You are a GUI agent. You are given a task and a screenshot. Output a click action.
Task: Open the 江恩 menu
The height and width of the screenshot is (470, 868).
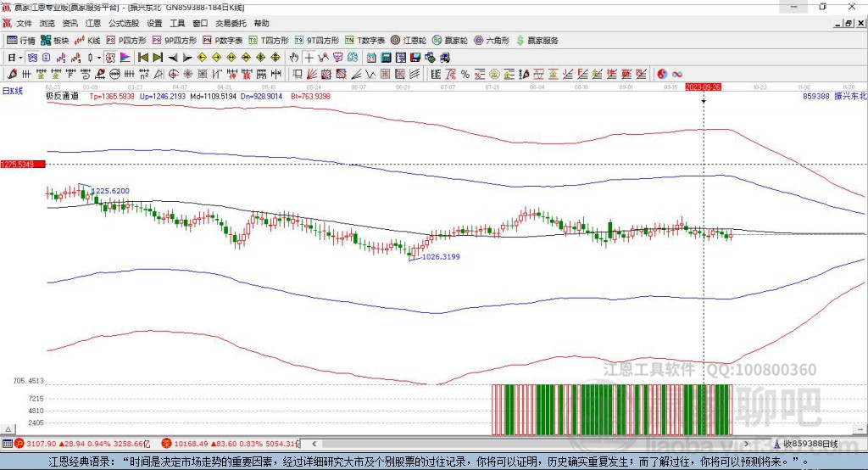[x=93, y=23]
